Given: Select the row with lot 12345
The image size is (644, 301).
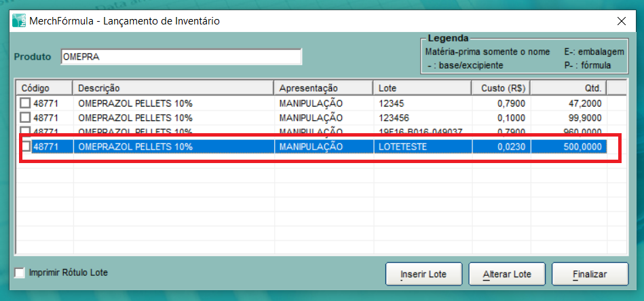Looking at the screenshot, I should (x=422, y=103).
